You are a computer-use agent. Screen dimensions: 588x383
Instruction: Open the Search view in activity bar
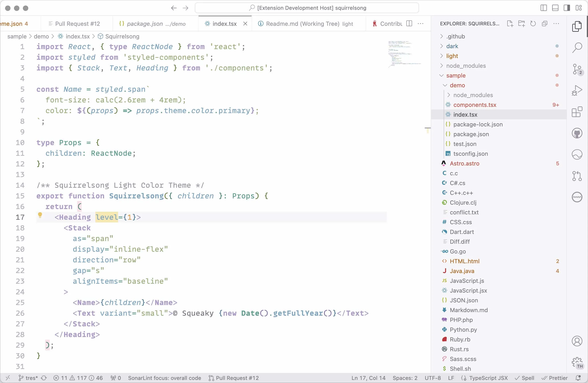(x=577, y=48)
